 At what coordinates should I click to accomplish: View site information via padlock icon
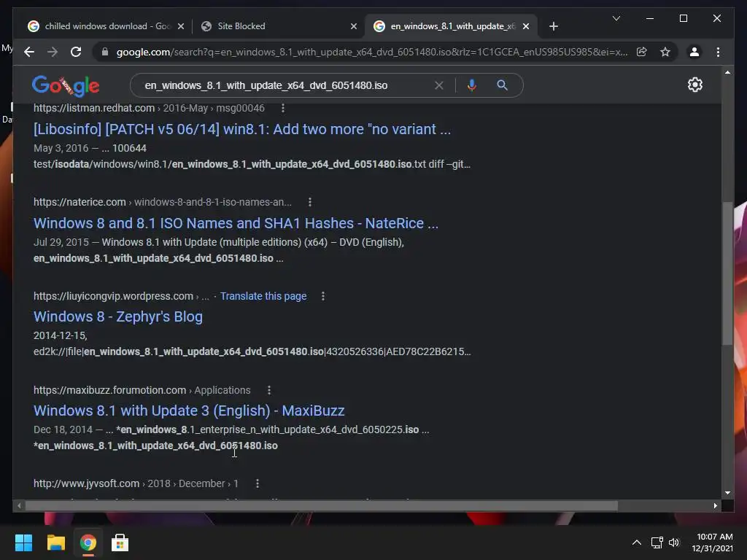click(x=105, y=52)
